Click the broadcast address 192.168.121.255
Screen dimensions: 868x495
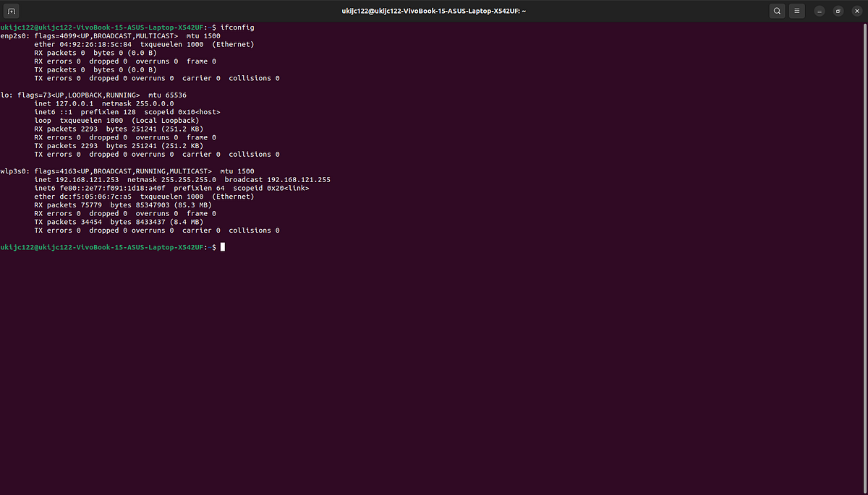(x=300, y=179)
